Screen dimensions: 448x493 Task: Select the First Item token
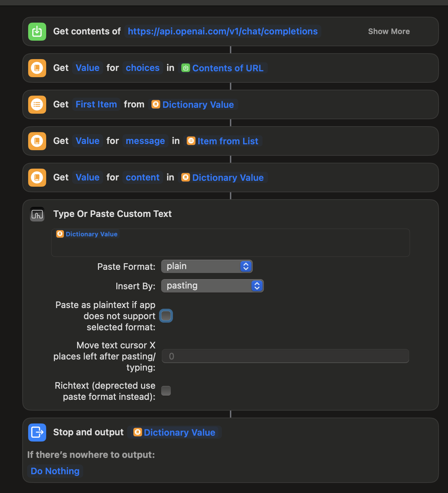96,104
